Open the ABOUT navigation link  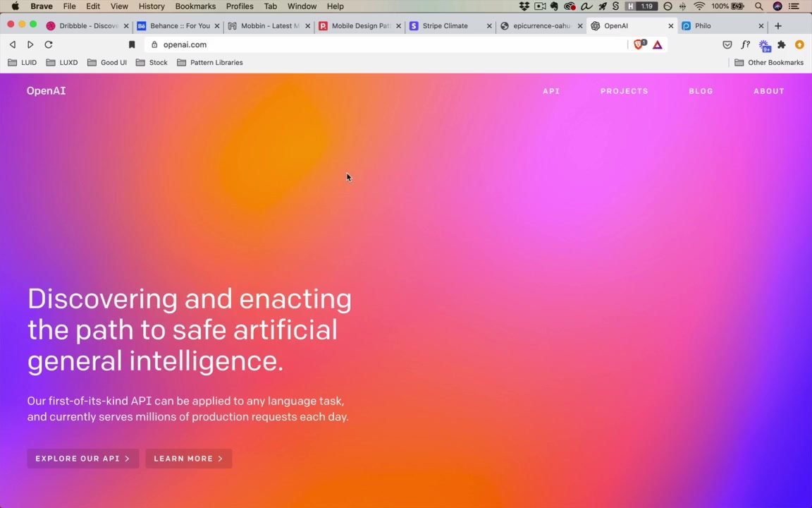768,91
